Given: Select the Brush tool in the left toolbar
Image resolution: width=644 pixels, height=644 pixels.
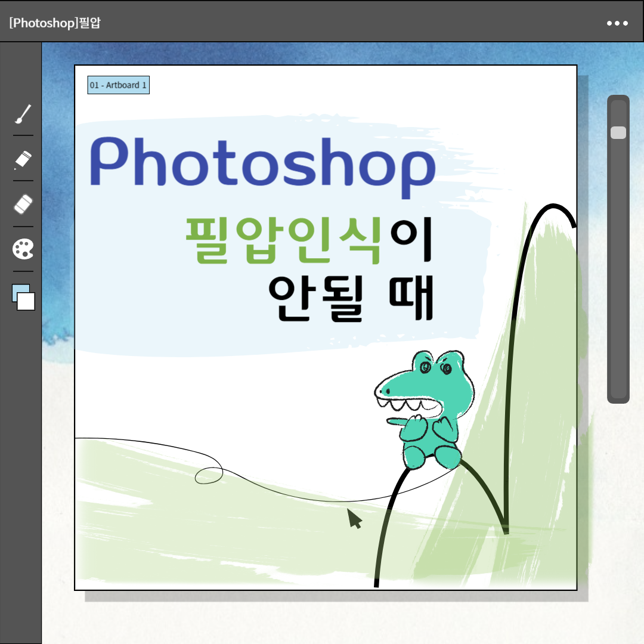Looking at the screenshot, I should (22, 113).
